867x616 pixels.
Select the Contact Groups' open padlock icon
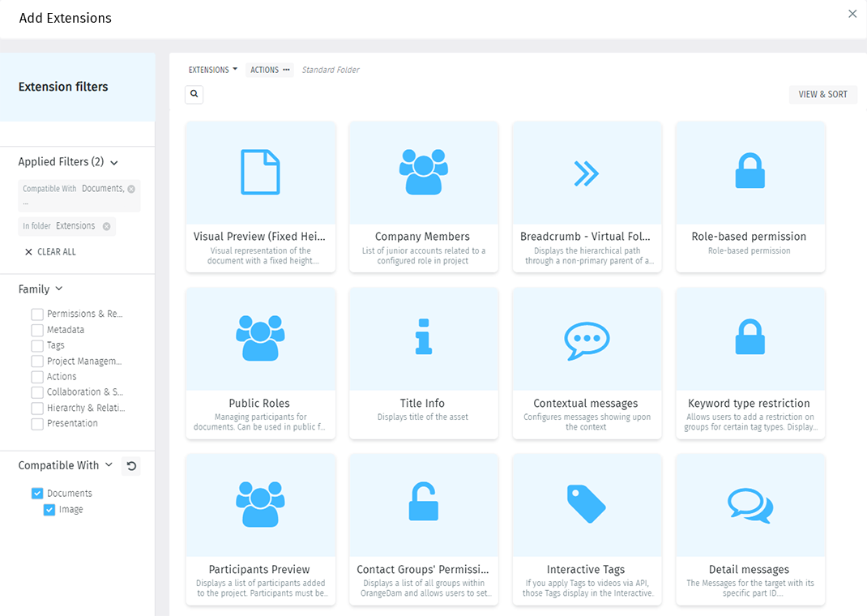click(423, 503)
